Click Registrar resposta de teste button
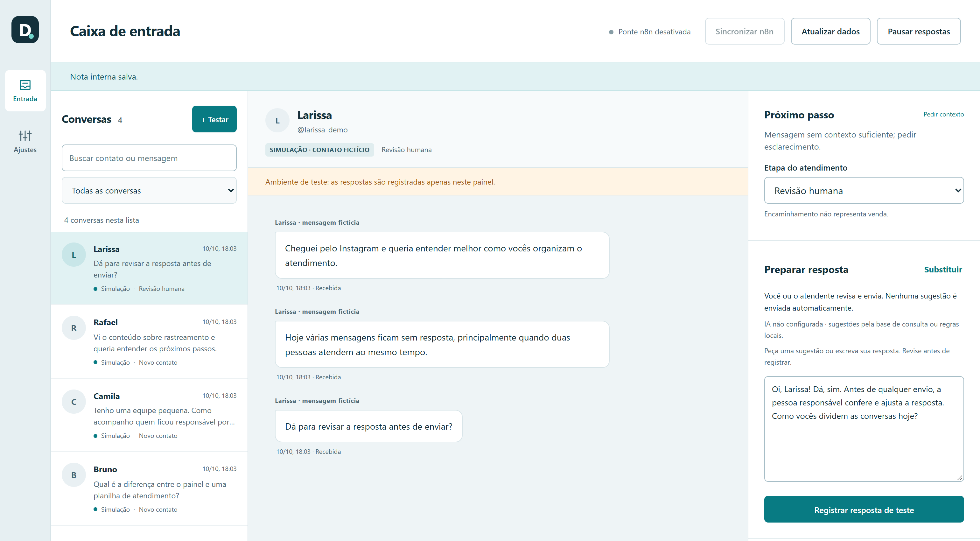The width and height of the screenshot is (980, 541). point(864,509)
